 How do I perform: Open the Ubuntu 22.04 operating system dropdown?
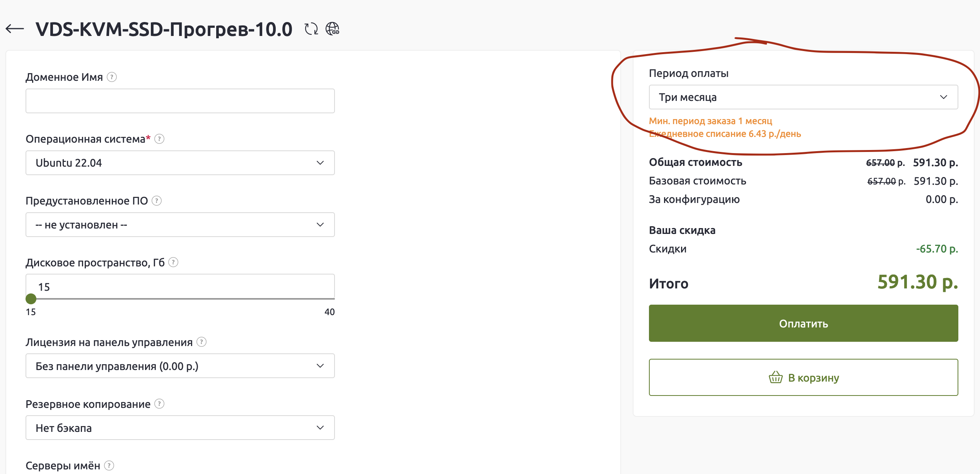180,163
